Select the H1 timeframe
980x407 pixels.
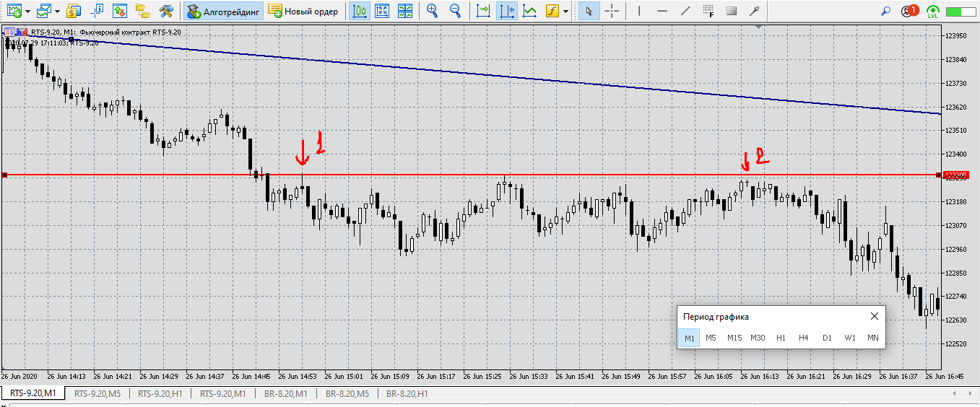781,338
